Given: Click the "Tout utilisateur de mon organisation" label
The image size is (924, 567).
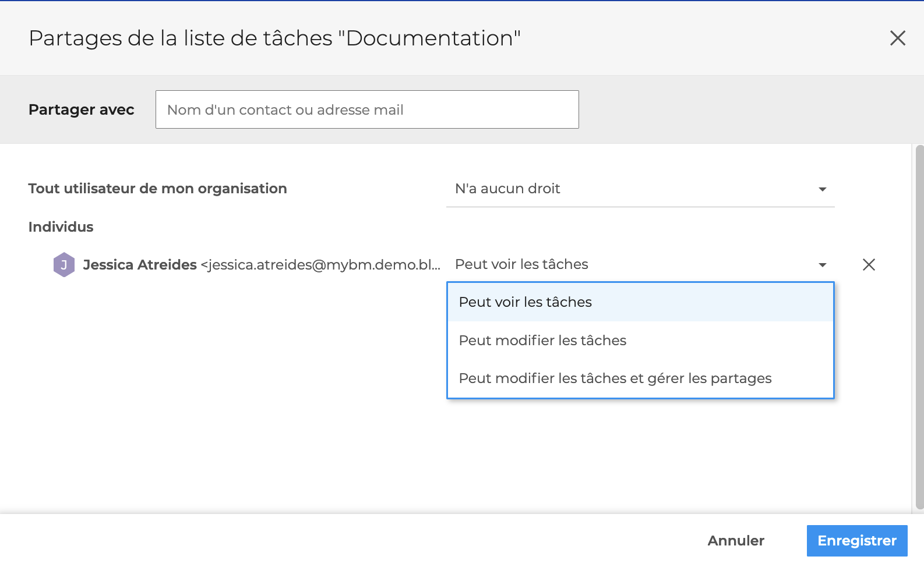Looking at the screenshot, I should (x=157, y=189).
